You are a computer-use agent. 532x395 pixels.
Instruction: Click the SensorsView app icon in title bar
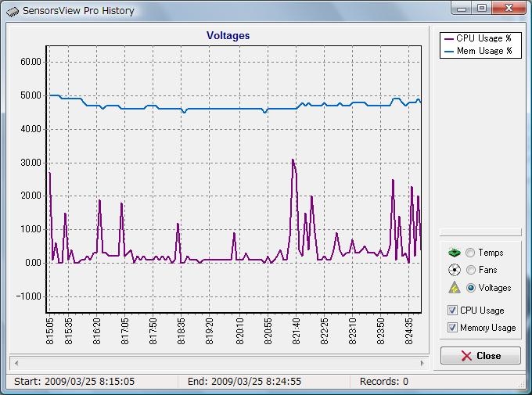point(12,11)
